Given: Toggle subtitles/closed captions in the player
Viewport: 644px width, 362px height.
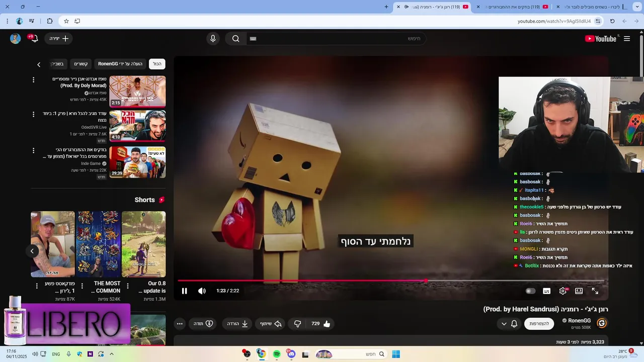Looking at the screenshot, I should click(x=546, y=291).
